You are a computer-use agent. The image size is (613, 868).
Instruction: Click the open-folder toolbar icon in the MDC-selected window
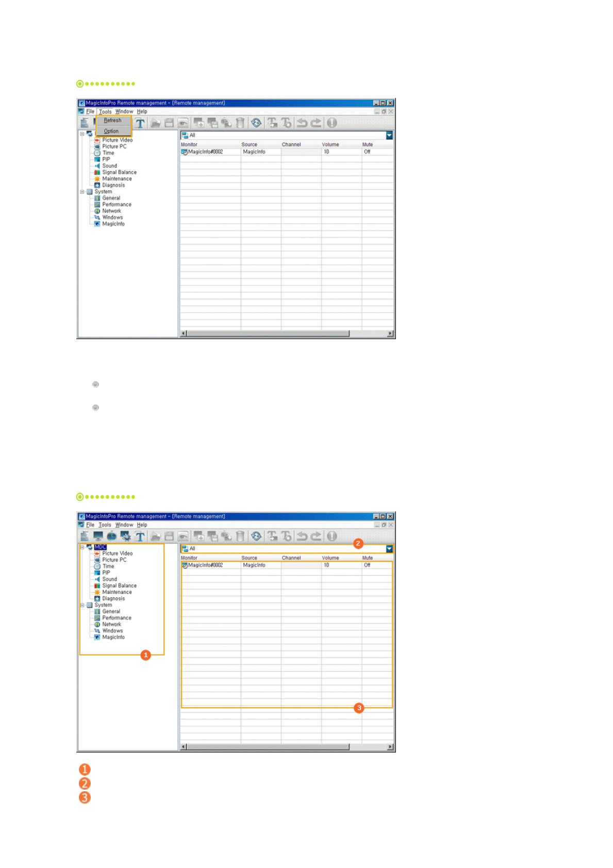point(155,536)
